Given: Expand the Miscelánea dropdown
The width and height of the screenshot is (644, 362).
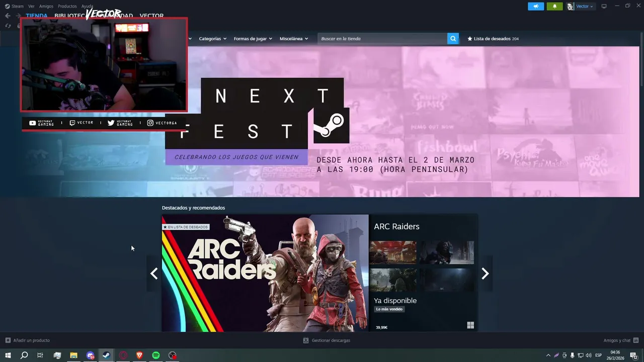Looking at the screenshot, I should tap(294, 39).
